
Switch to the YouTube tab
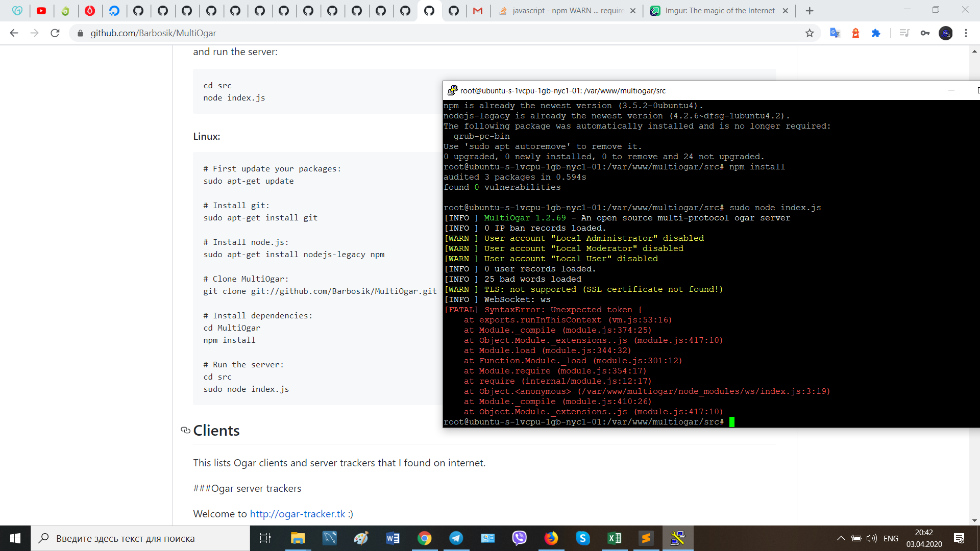point(41,11)
